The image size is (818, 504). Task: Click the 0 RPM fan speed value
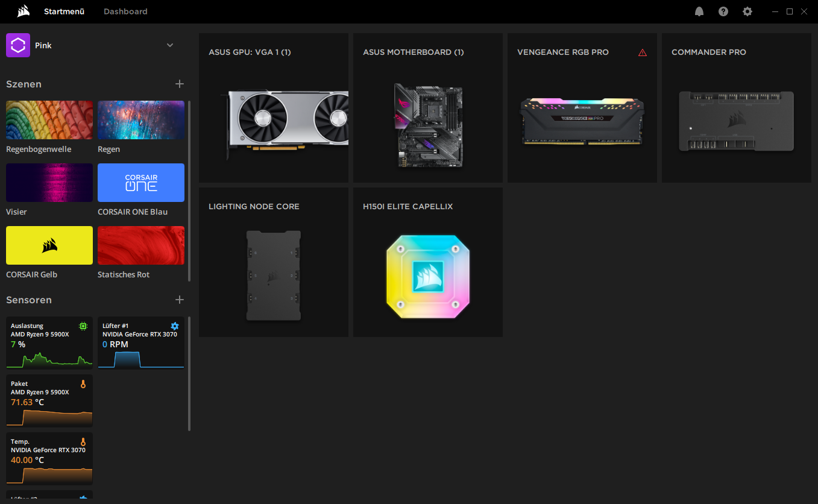tap(116, 344)
